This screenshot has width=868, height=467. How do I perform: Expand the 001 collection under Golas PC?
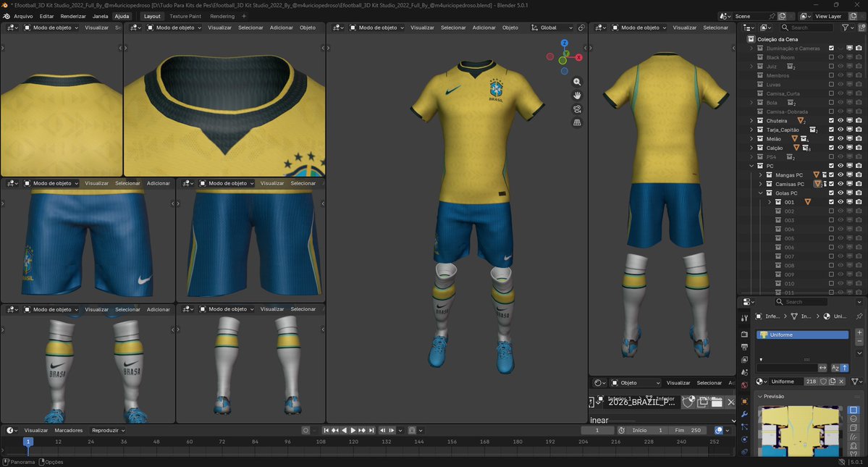tap(770, 202)
